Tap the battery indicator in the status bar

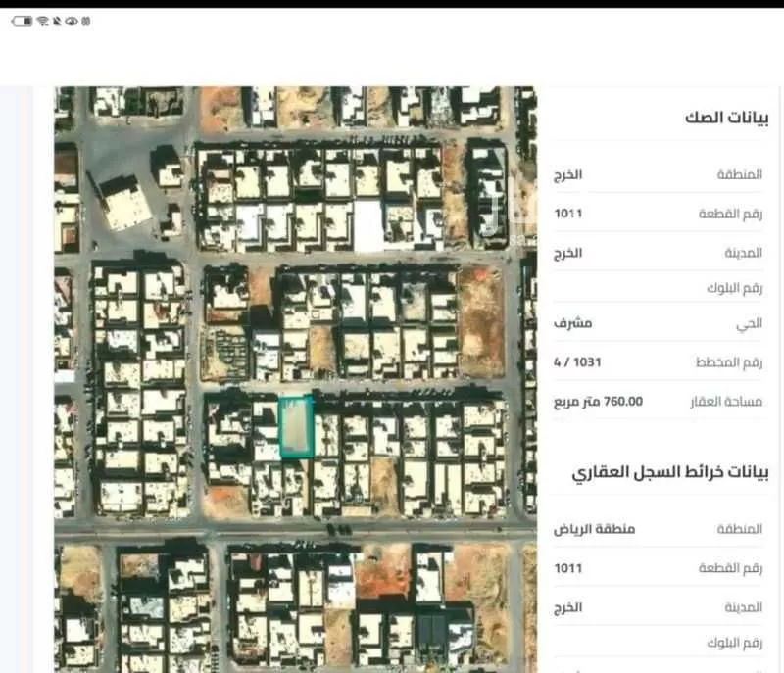(22, 19)
